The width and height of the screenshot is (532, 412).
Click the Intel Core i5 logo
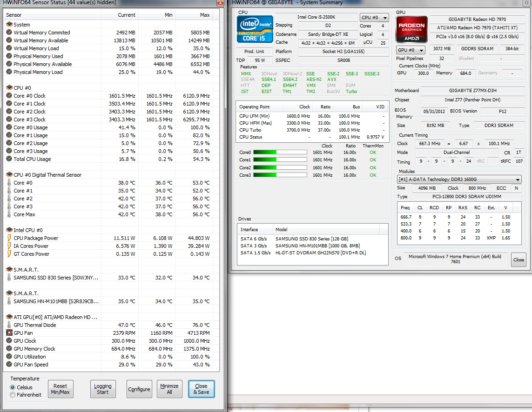(255, 29)
